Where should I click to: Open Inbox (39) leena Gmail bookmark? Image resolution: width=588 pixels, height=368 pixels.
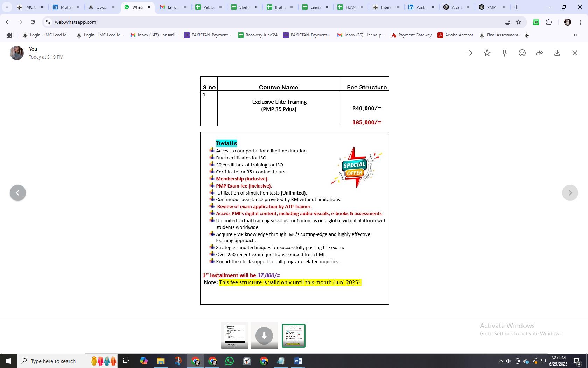[361, 35]
